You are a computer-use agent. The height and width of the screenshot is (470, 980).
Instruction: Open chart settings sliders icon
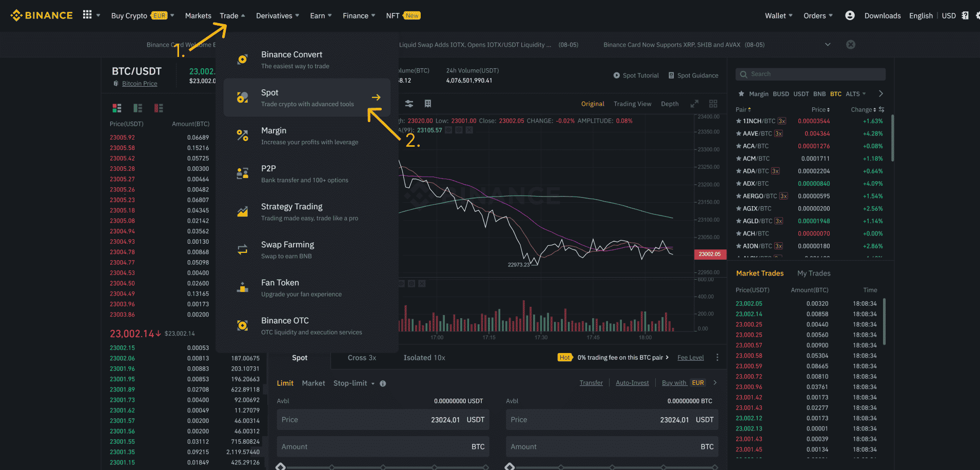(409, 104)
